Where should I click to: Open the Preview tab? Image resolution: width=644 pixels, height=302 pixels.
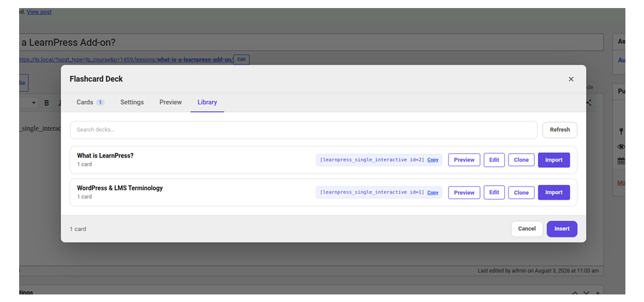pos(171,102)
